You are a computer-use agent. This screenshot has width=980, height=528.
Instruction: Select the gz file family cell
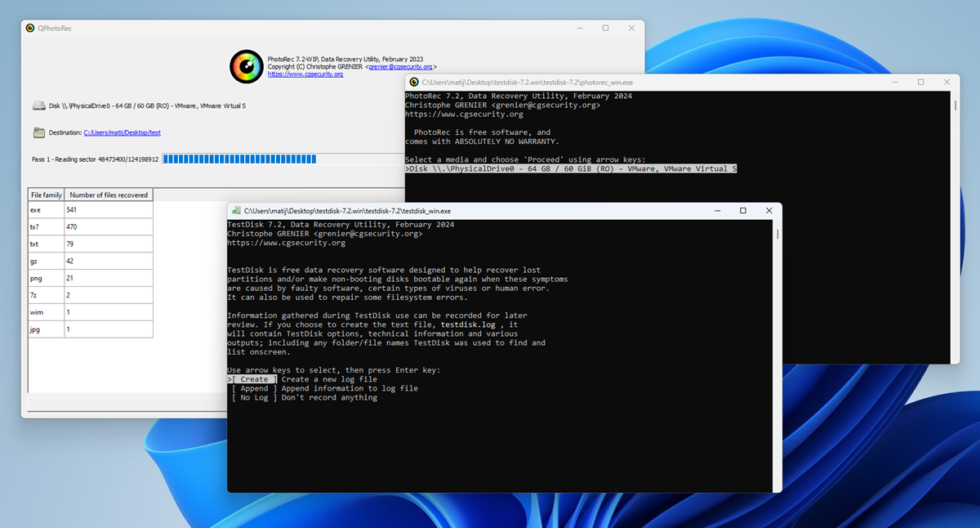coord(47,262)
